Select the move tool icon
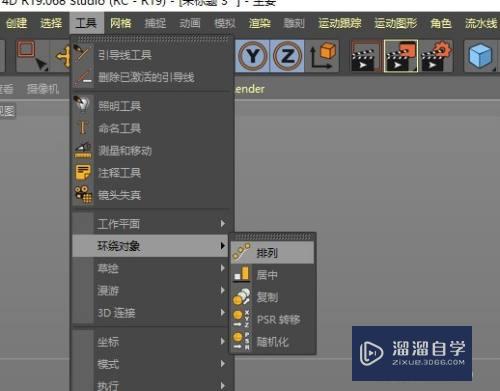The image size is (500, 391). pos(63,56)
